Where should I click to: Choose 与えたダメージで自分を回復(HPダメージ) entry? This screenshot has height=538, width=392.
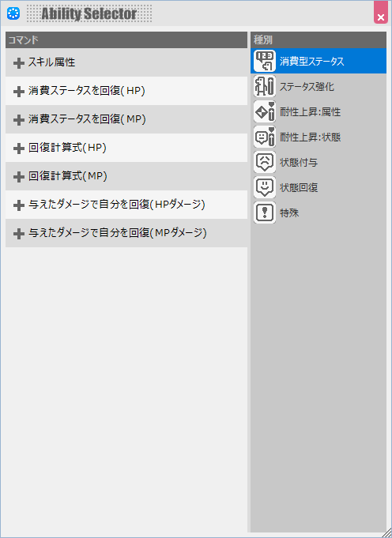pyautogui.click(x=126, y=205)
